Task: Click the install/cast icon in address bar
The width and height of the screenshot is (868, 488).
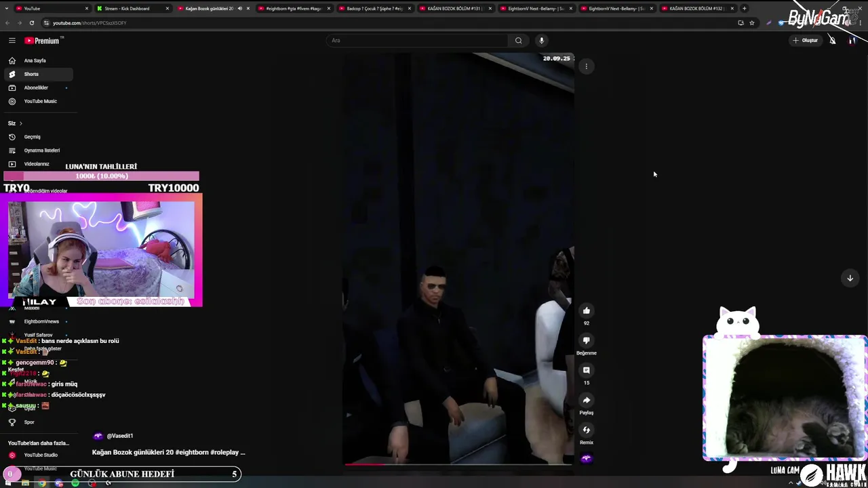Action: click(x=741, y=22)
